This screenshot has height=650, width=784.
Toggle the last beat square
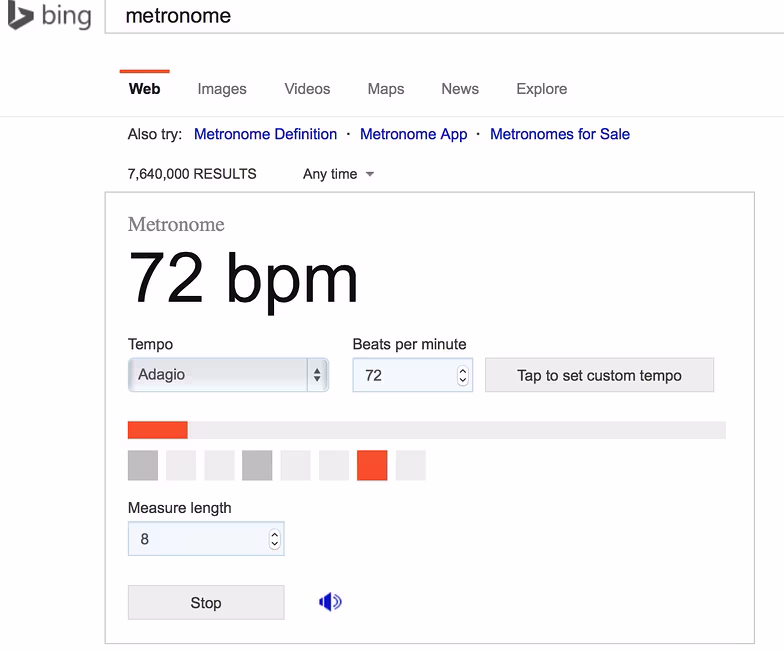410,466
